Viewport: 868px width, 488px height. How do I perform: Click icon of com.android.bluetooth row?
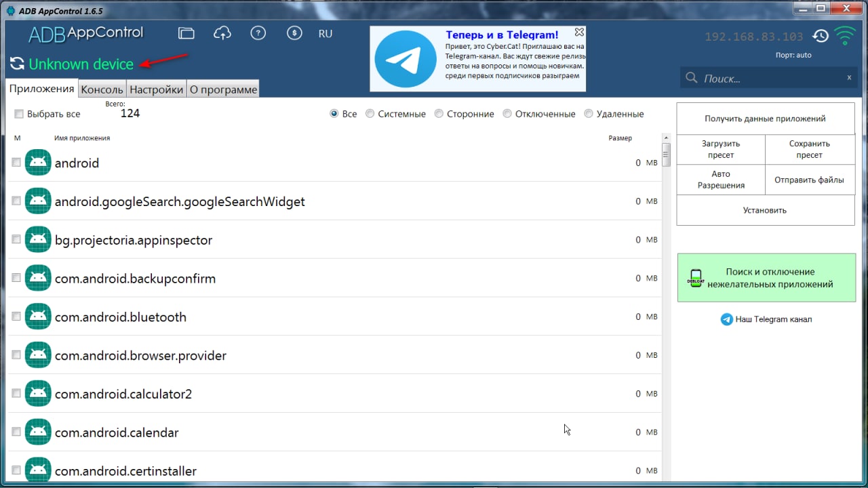click(38, 317)
